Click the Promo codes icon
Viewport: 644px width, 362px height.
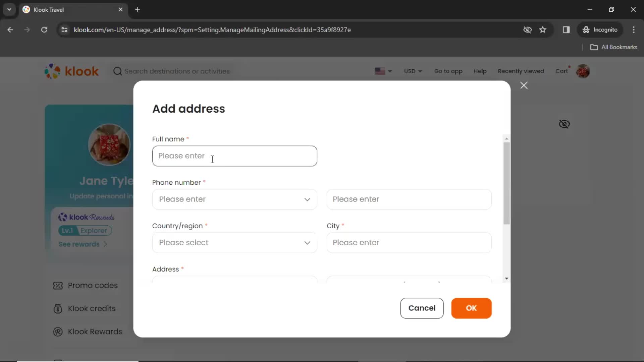pyautogui.click(x=58, y=285)
